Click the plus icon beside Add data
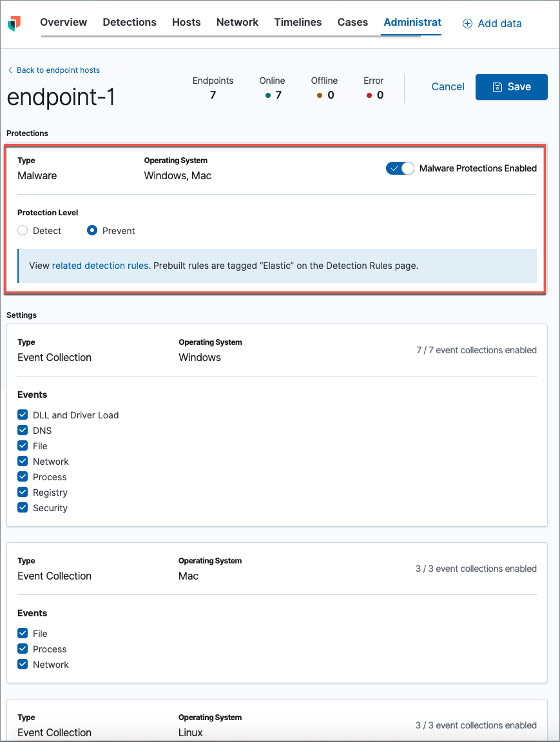This screenshot has height=742, width=560. [x=467, y=23]
